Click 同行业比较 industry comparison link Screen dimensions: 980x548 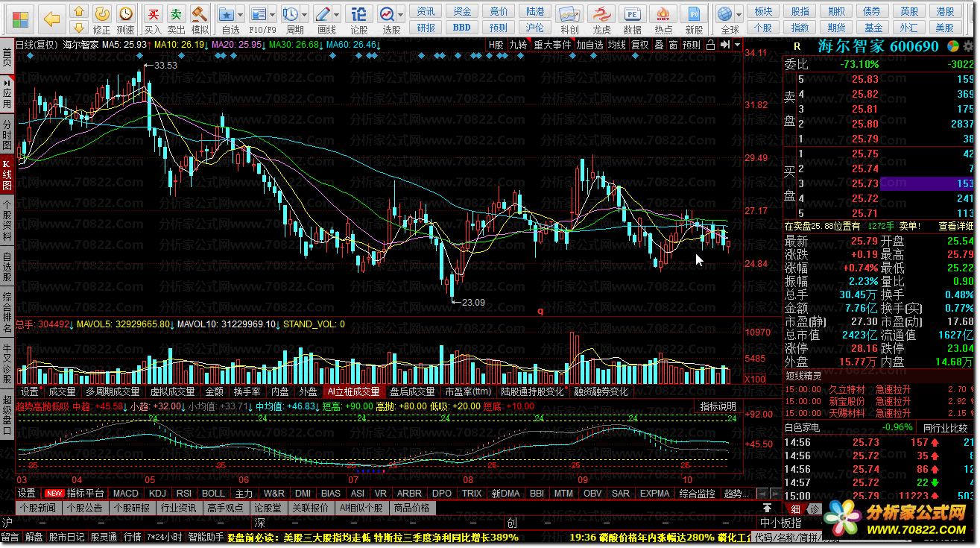pos(946,427)
